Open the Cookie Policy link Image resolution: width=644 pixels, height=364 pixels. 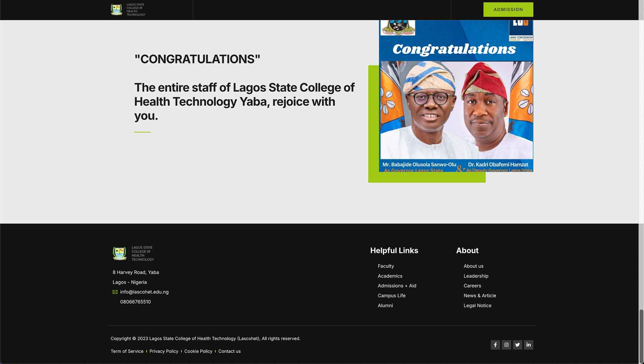point(198,351)
